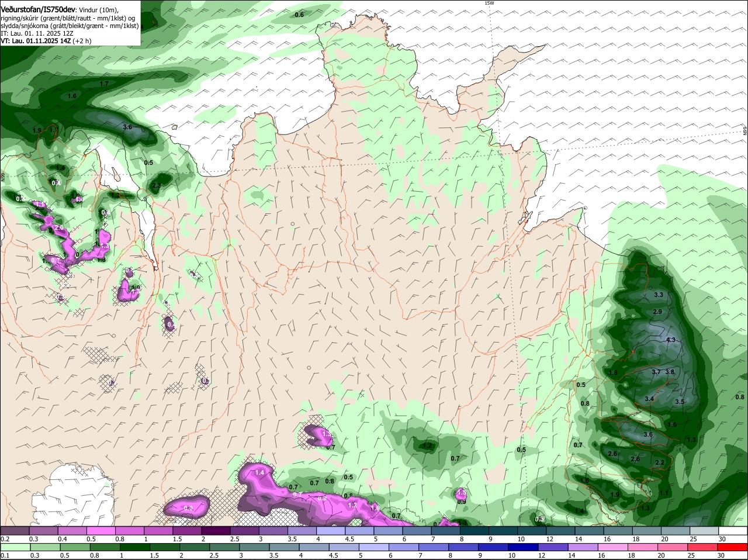Click the 'slydda/snjókoma' legend description line

coord(70,26)
